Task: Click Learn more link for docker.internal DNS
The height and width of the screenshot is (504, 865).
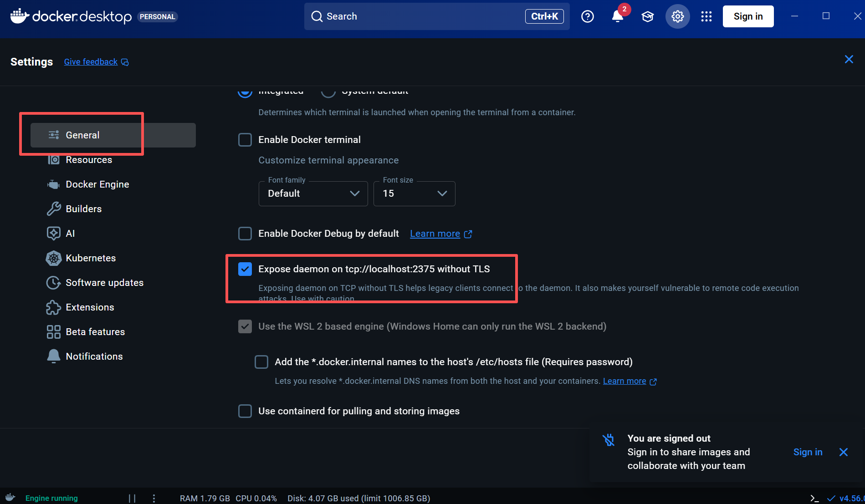Action: pos(624,381)
